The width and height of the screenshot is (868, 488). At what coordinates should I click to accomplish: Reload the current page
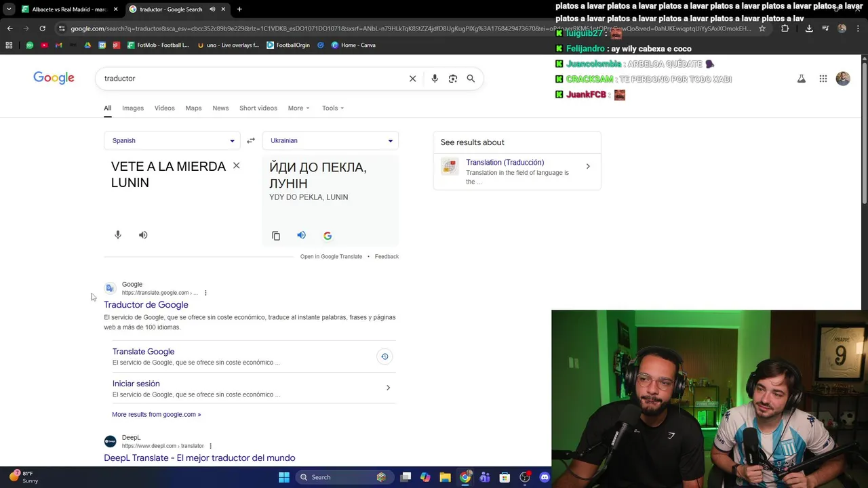(x=42, y=28)
